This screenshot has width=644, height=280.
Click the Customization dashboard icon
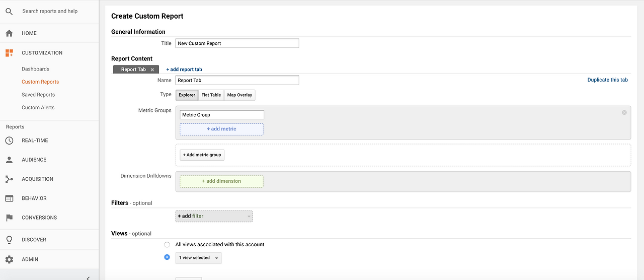[9, 53]
